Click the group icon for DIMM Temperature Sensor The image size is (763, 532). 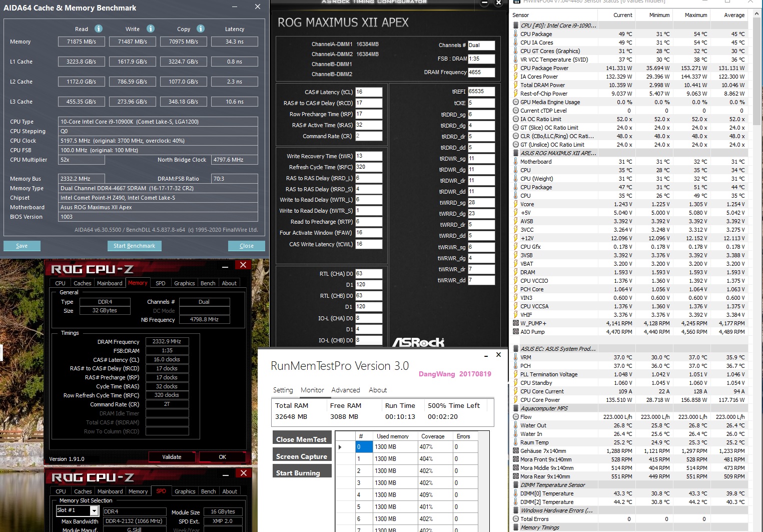tap(516, 485)
